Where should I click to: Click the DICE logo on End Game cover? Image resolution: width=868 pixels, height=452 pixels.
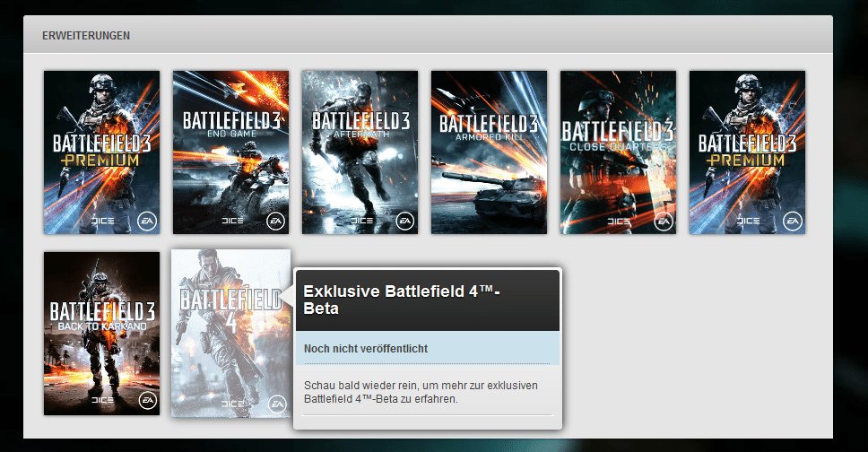click(x=230, y=220)
